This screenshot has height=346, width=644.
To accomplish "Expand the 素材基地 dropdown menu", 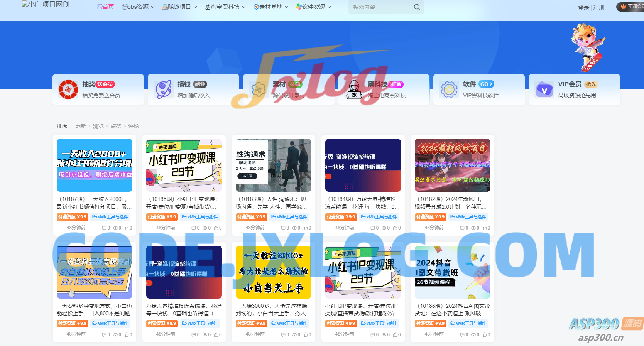I will pyautogui.click(x=271, y=7).
